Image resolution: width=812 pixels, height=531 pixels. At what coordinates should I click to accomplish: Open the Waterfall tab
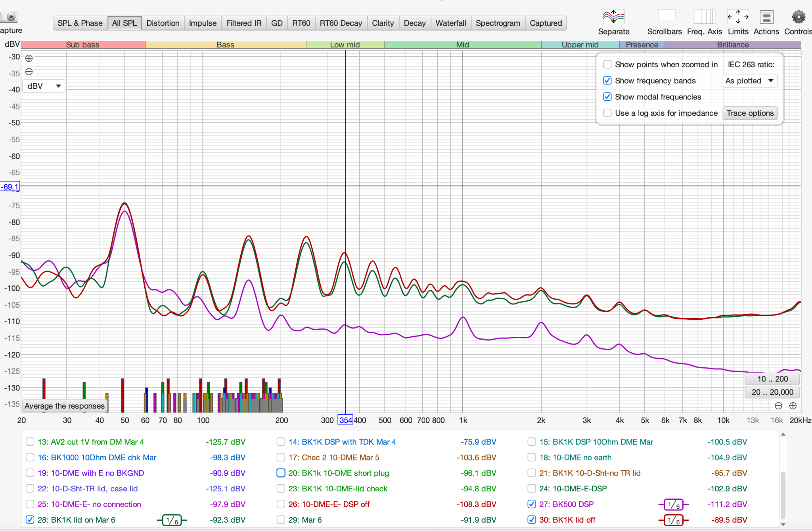[x=451, y=23]
